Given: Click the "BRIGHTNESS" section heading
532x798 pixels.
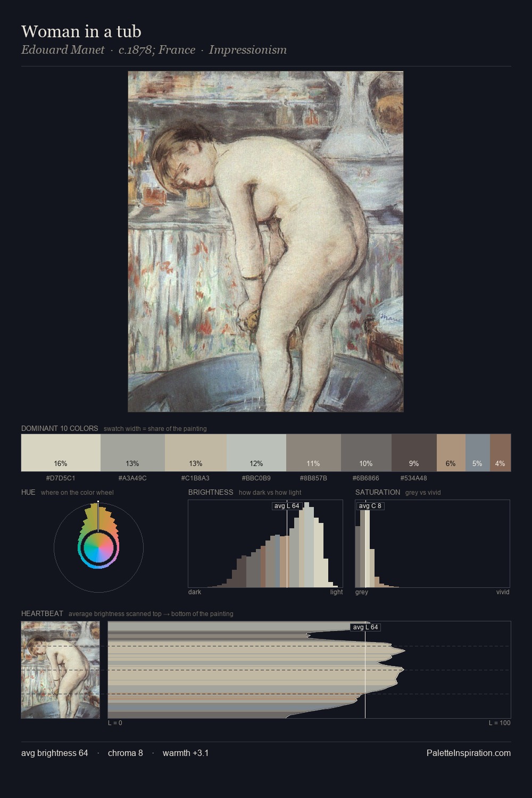Looking at the screenshot, I should [211, 492].
